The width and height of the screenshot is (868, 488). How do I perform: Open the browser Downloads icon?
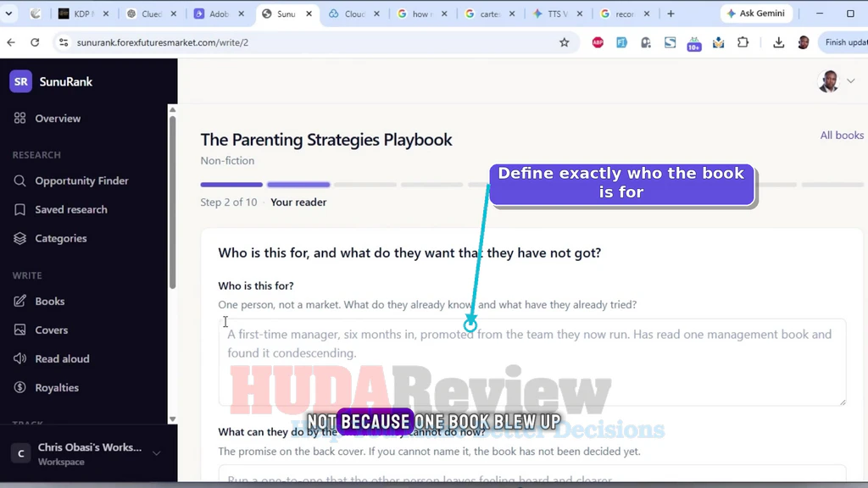(x=778, y=42)
